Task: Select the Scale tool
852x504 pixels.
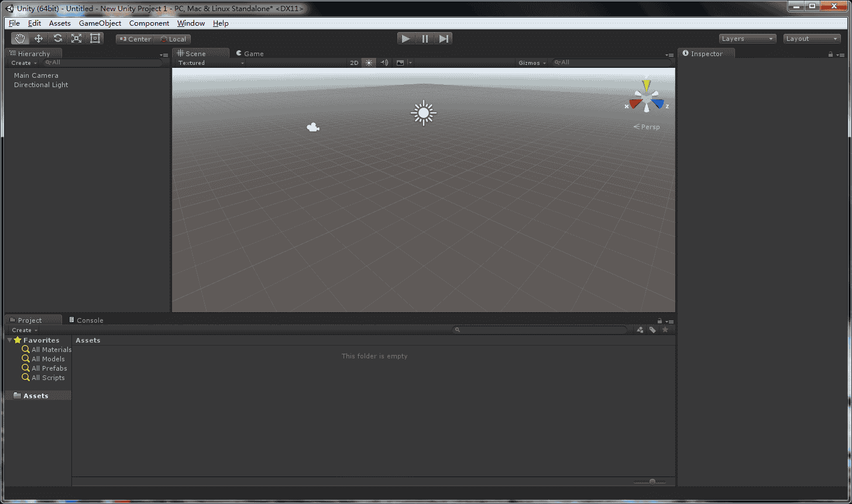Action: [76, 38]
